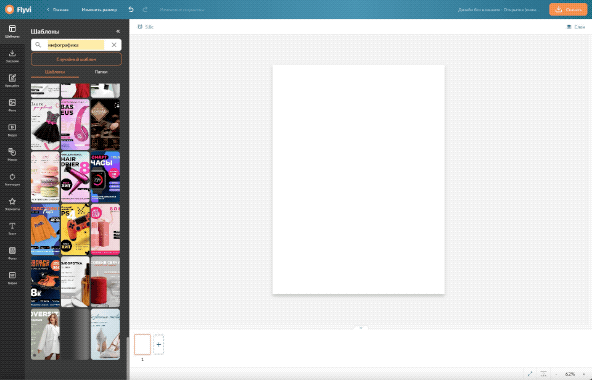Image resolution: width=592 pixels, height=380 pixels.
Task: Click the zoom out minus control
Action: [556, 374]
